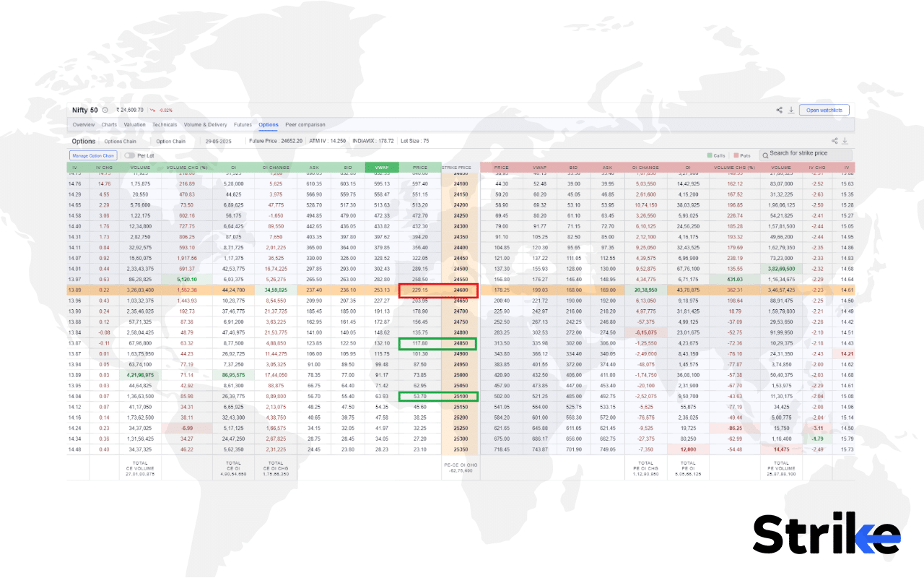Click the Open watchlists button
Image resolution: width=924 pixels, height=578 pixels.
click(x=824, y=109)
